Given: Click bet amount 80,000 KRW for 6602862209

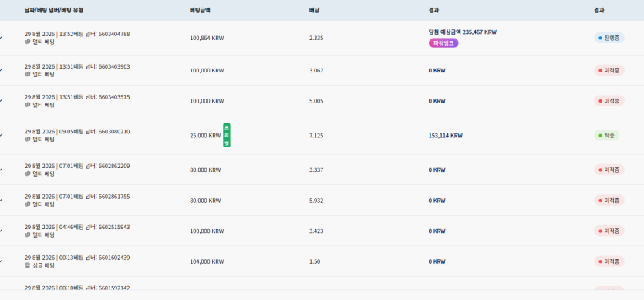Looking at the screenshot, I should [205, 170].
